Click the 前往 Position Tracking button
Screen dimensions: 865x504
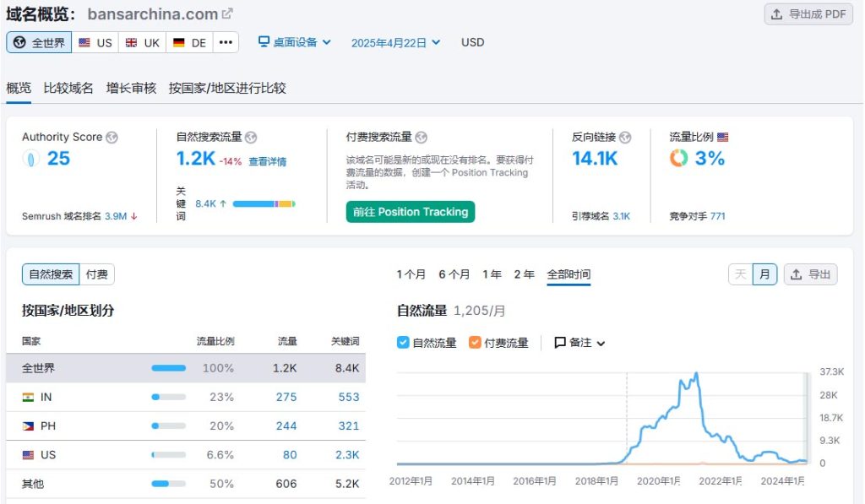pyautogui.click(x=411, y=212)
